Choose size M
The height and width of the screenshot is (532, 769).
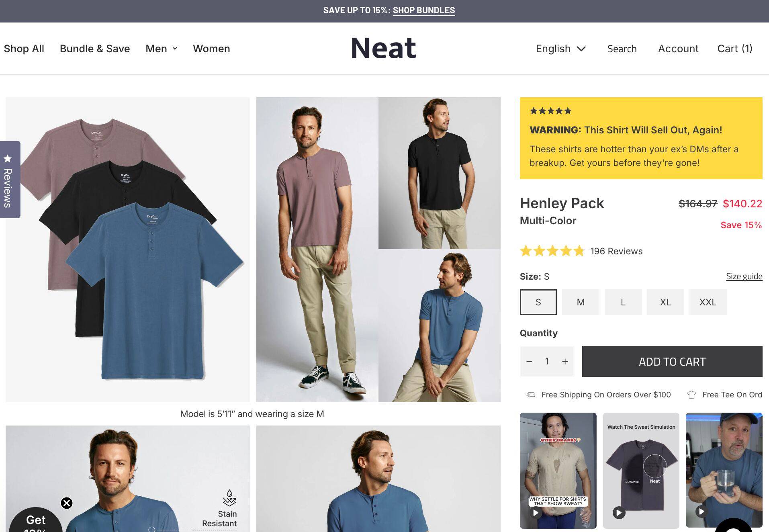(581, 302)
